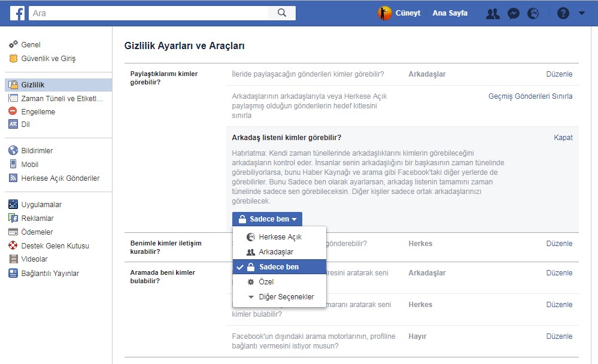Go to Ana Sayfa home page
598x364 pixels.
pyautogui.click(x=450, y=13)
